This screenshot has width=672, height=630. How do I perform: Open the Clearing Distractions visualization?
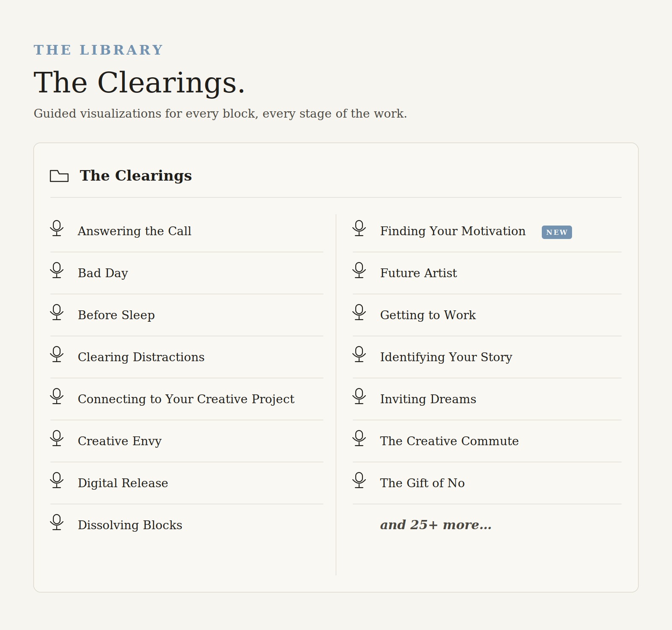(x=141, y=357)
